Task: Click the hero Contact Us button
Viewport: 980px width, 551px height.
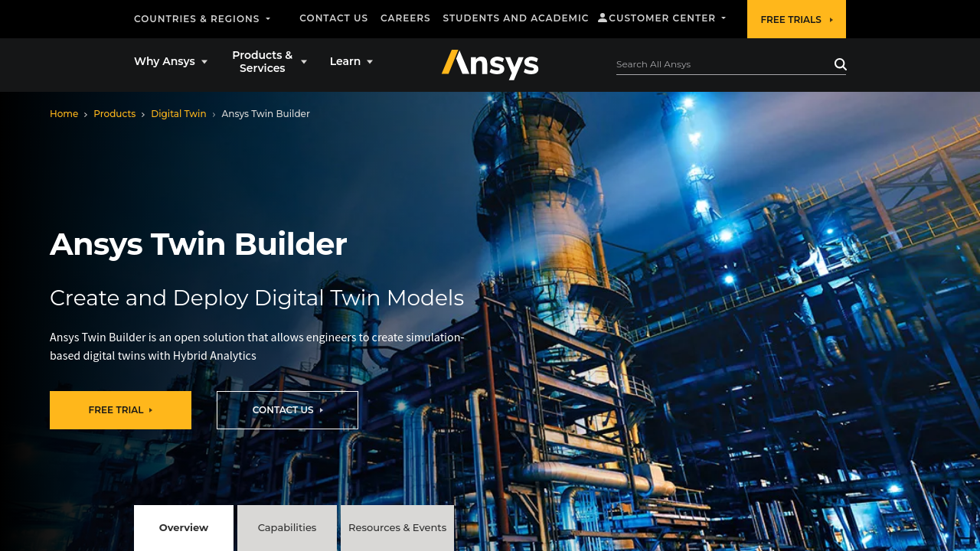Action: point(287,410)
